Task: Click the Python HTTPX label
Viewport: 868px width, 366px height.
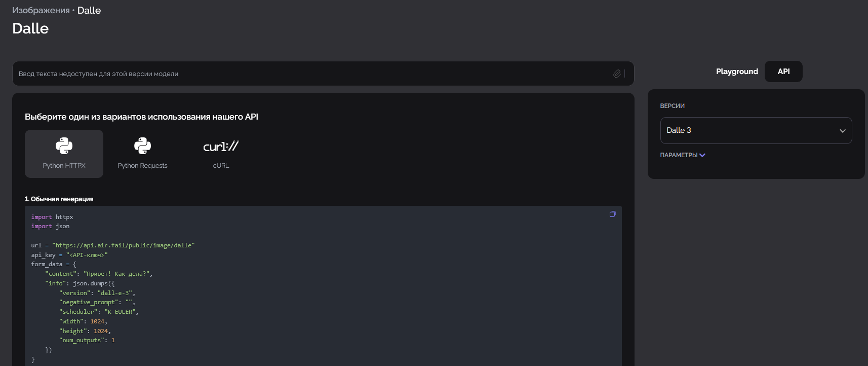Action: (64, 166)
